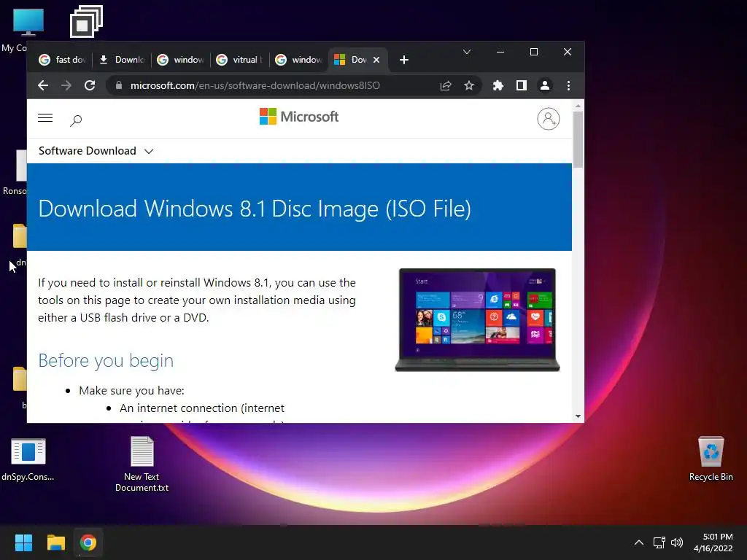
Task: Open site search via magnifier icon
Action: [76, 120]
